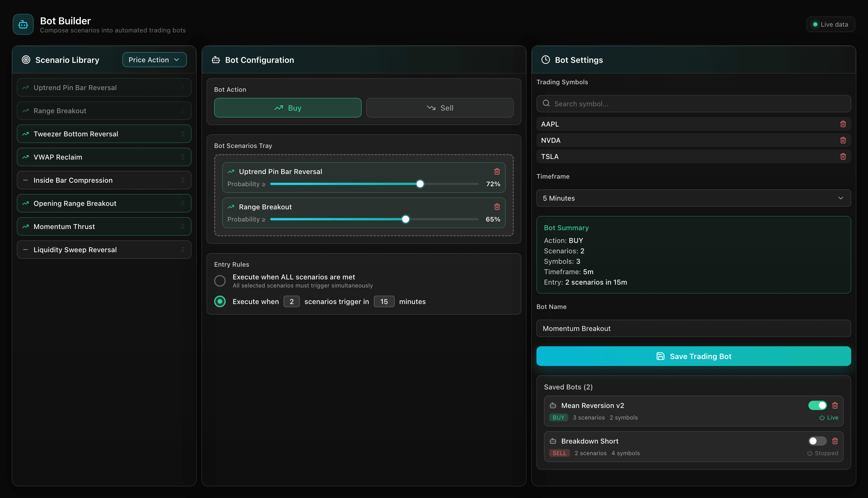The width and height of the screenshot is (868, 498).
Task: Click the Search symbol input field
Action: point(693,104)
